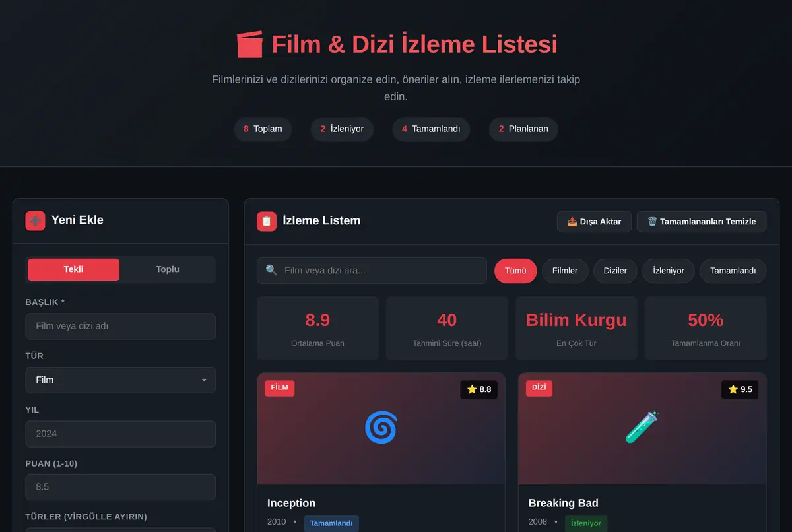Click the FİLM badge on Inception card

coord(280,388)
